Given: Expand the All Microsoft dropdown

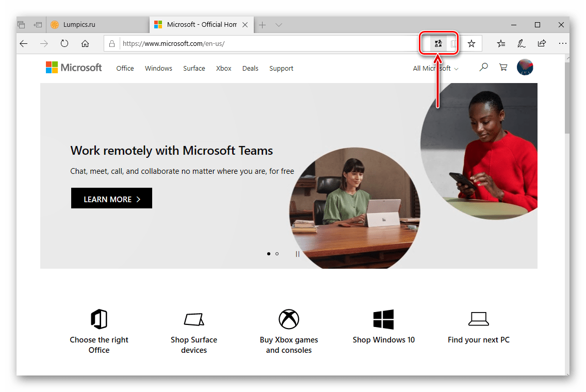Looking at the screenshot, I should (x=435, y=68).
